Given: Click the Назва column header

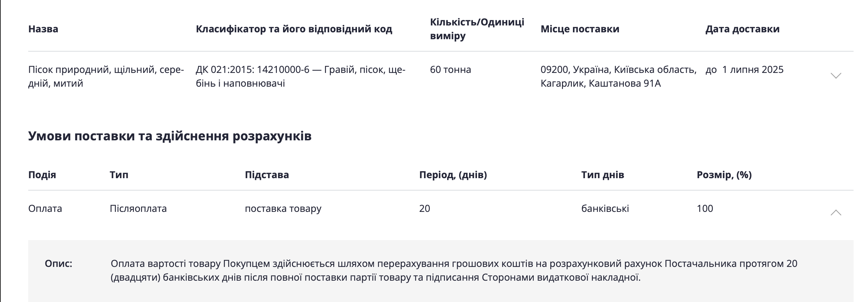Looking at the screenshot, I should tap(43, 29).
